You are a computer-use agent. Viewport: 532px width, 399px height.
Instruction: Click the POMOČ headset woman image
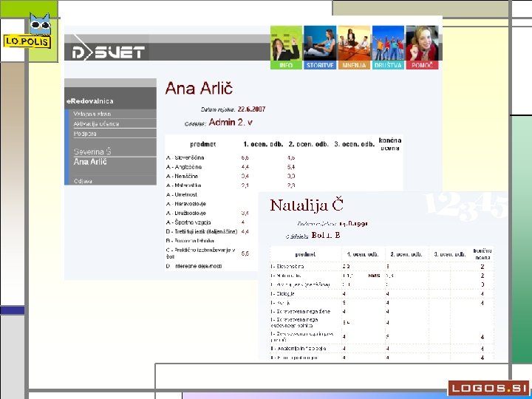[x=422, y=44]
